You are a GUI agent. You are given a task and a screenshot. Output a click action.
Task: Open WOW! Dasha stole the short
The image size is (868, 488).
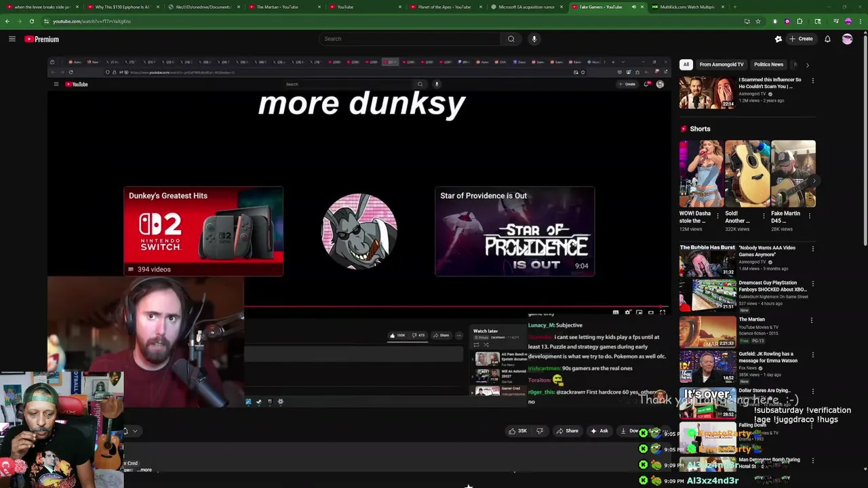click(x=701, y=174)
